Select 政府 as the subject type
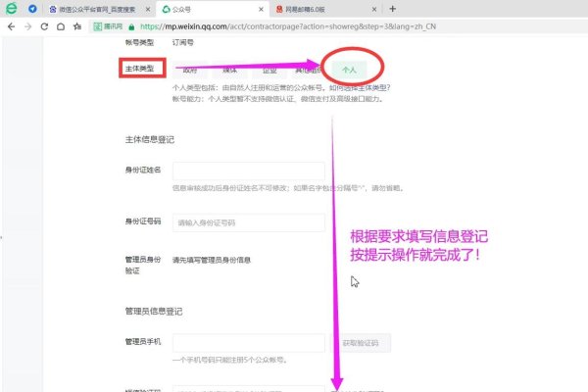Viewport: 588px width, 392px height. coord(190,70)
